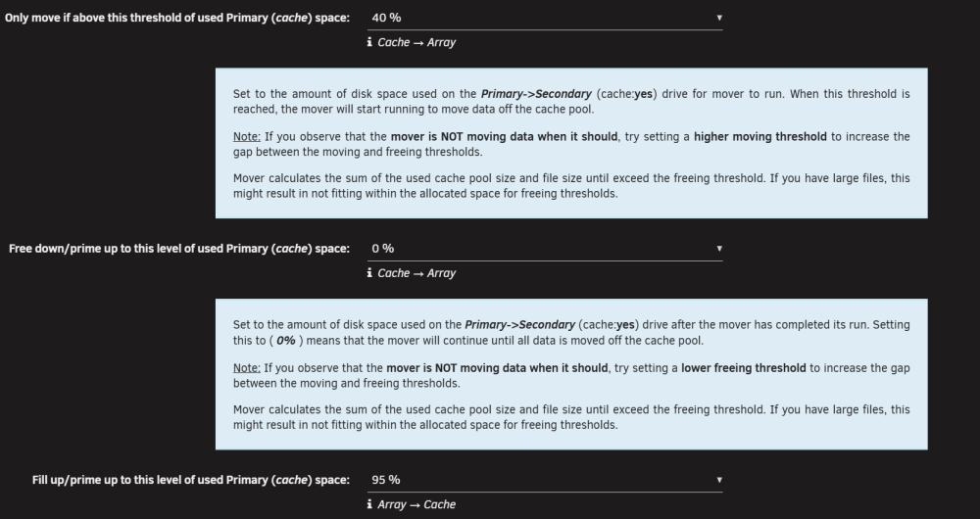Open the 95 % fill up level dropdown
Screen dimensions: 980x519
pyautogui.click(x=545, y=480)
